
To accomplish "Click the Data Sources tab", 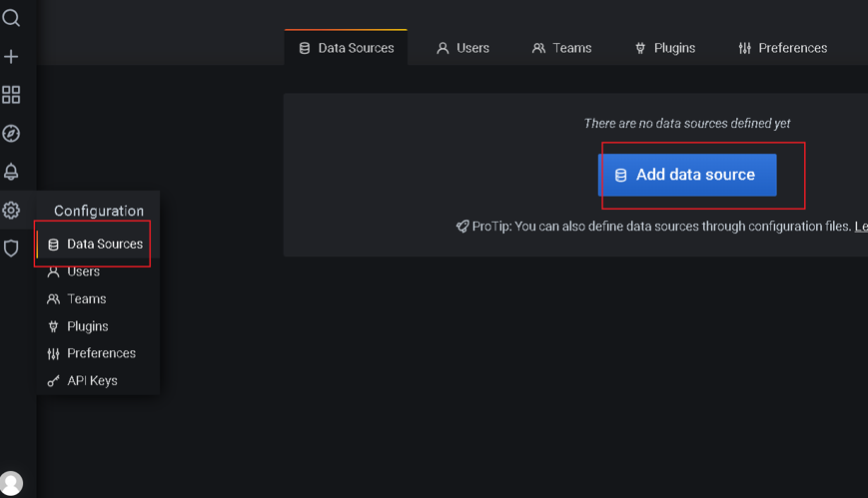I will 346,48.
